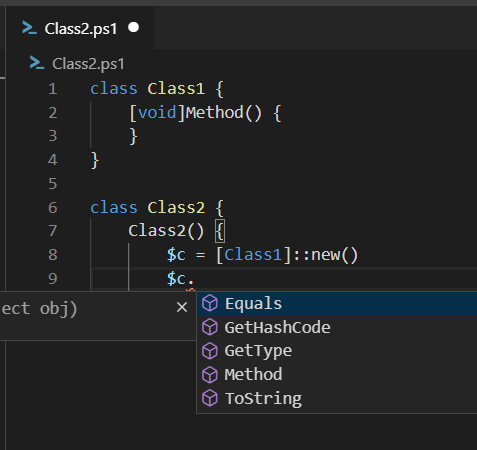The height and width of the screenshot is (450, 477).
Task: Click the new() call on line 8
Action: pyautogui.click(x=334, y=255)
